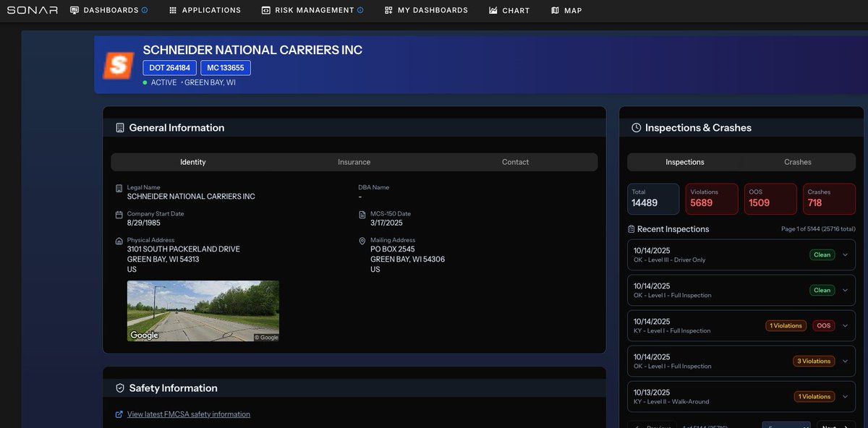Click the Dashboards monitor icon
Viewport: 868px width, 428px height.
coord(75,10)
